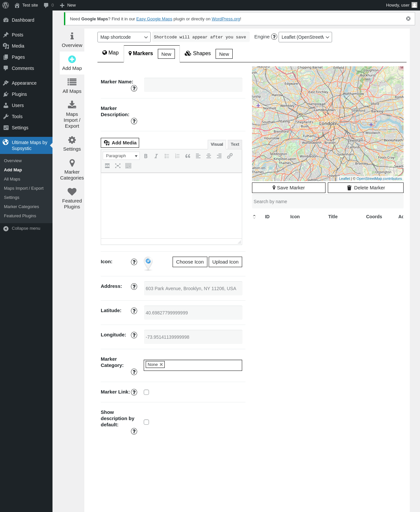Viewport: 420px width, 512px height.
Task: Click the WordPress logo in admin bar
Action: click(x=6, y=5)
